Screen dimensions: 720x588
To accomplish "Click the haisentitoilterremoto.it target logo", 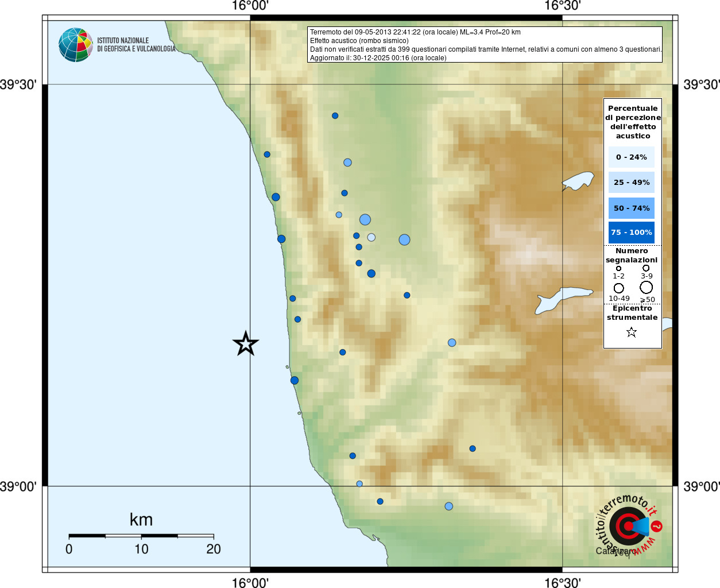I will [x=628, y=525].
